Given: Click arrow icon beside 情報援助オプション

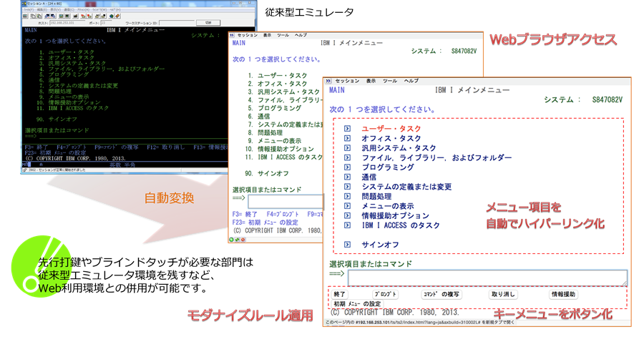Looking at the screenshot, I should [347, 215].
